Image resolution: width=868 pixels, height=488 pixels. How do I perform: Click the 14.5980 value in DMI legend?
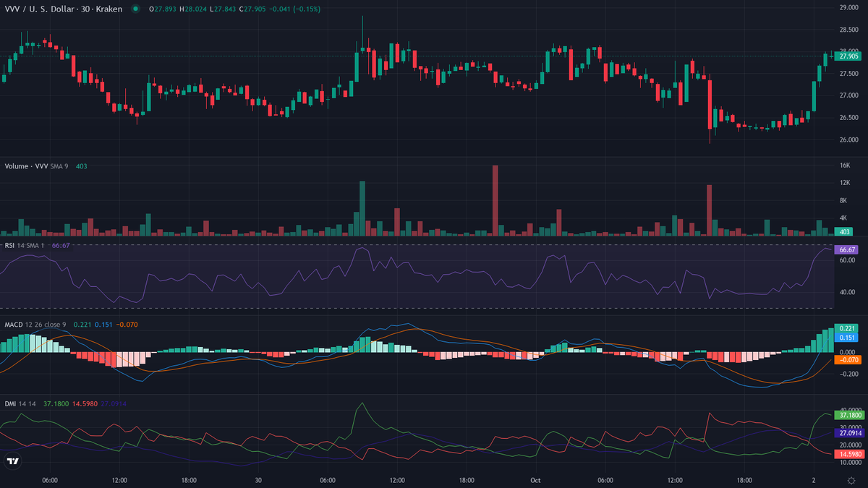tap(85, 403)
